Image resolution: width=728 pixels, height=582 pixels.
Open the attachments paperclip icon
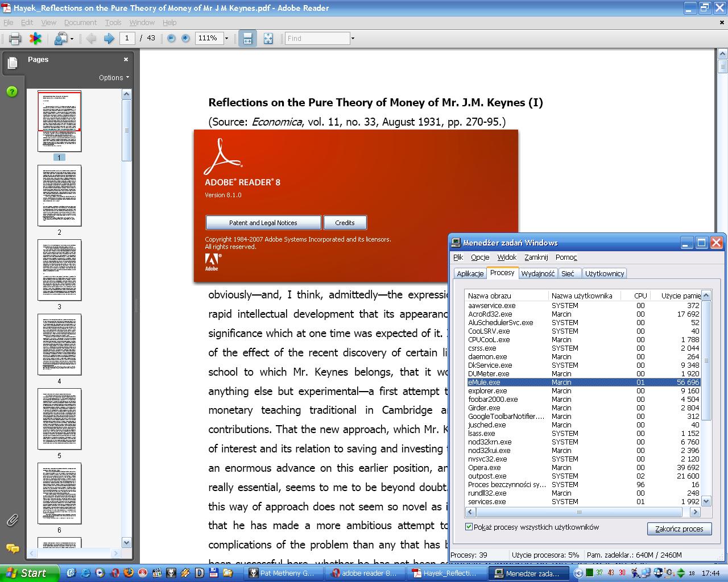12,519
